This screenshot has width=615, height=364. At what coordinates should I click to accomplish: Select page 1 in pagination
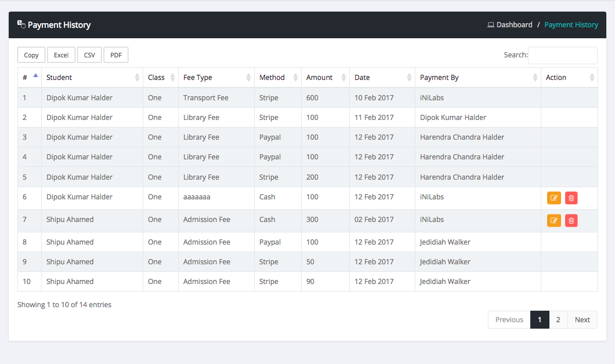(540, 320)
